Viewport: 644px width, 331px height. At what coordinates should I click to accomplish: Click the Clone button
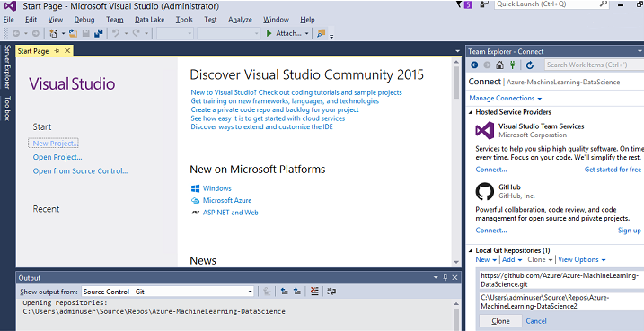500,321
